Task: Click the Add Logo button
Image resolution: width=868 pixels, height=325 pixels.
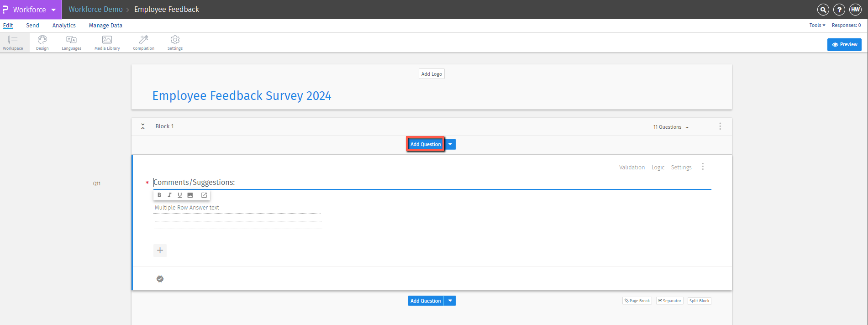Action: pos(431,74)
